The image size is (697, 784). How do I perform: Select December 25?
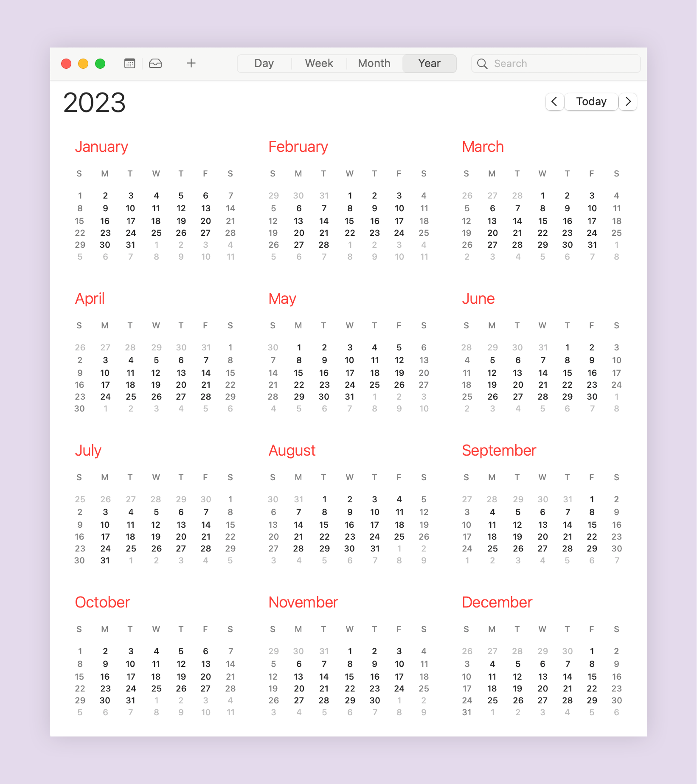[492, 700]
